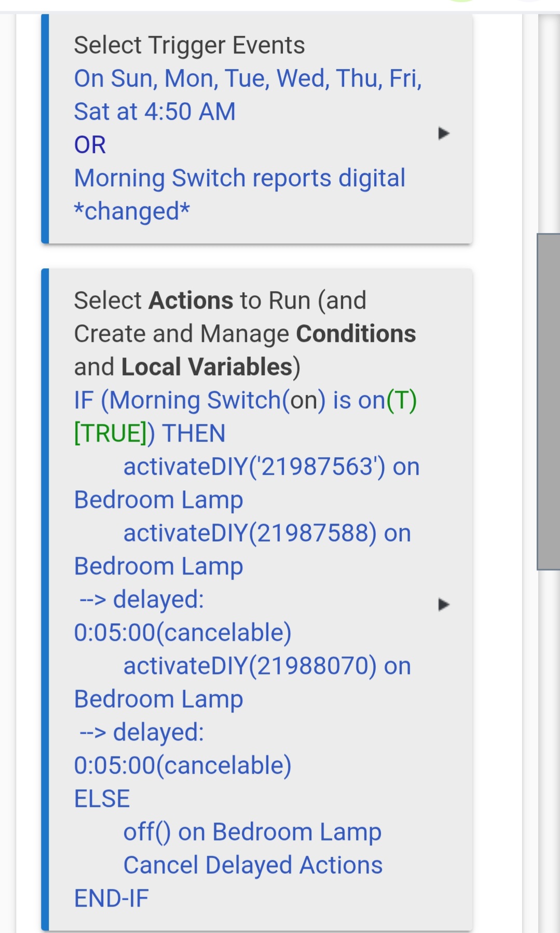Click the second delayed 0:05:00 cancelable line
This screenshot has width=560, height=933.
(x=183, y=765)
